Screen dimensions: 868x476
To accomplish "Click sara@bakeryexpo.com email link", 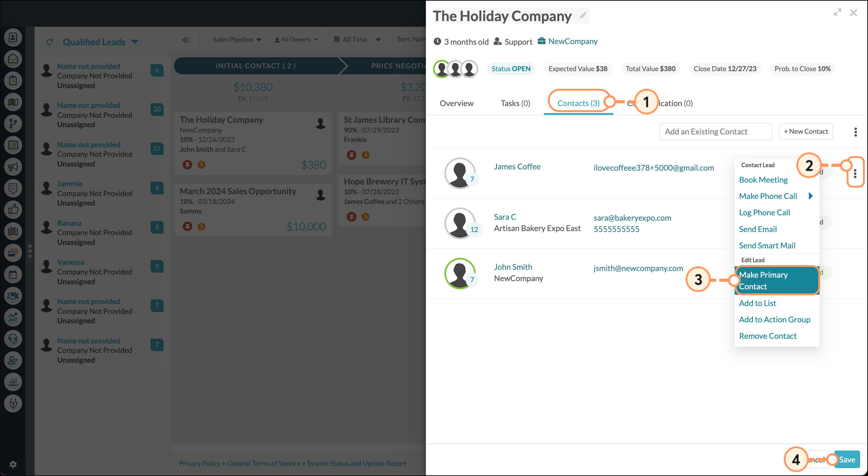I will (x=632, y=218).
